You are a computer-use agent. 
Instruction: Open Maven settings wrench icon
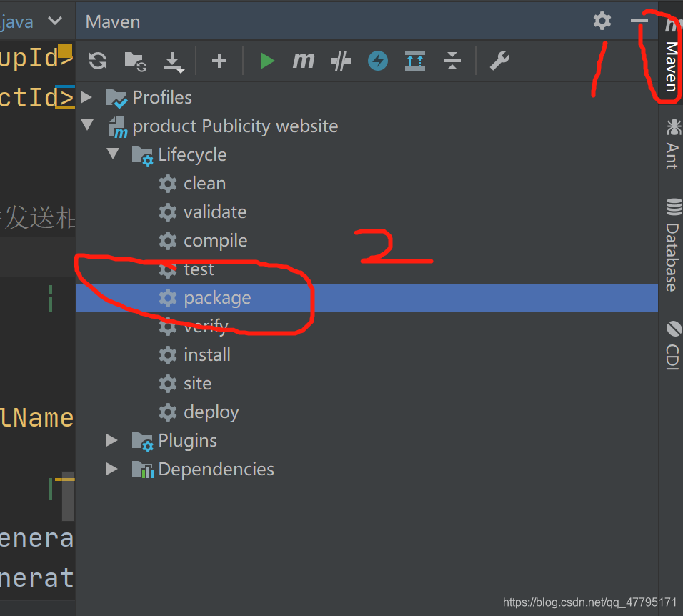click(499, 61)
